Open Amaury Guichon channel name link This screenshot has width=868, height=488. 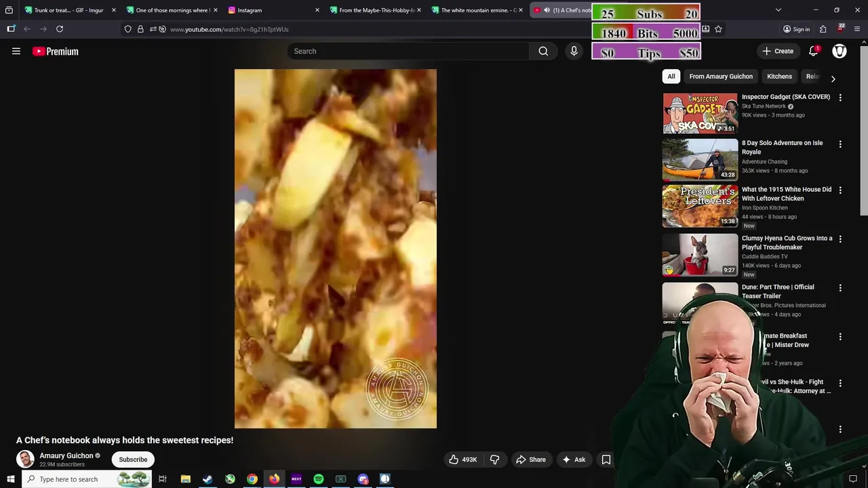coord(66,455)
